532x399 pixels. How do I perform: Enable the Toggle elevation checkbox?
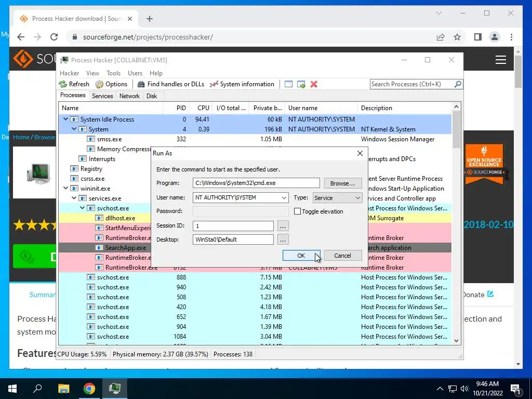tap(298, 211)
